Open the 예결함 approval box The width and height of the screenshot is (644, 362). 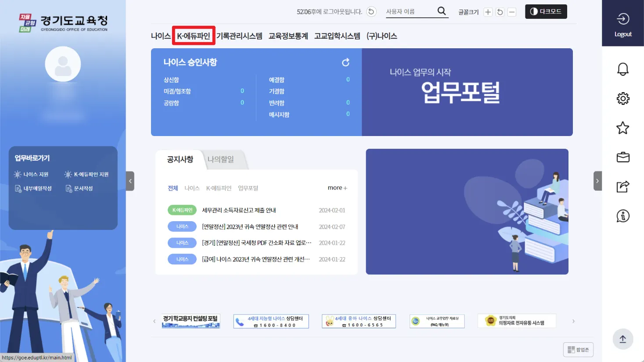pyautogui.click(x=277, y=80)
